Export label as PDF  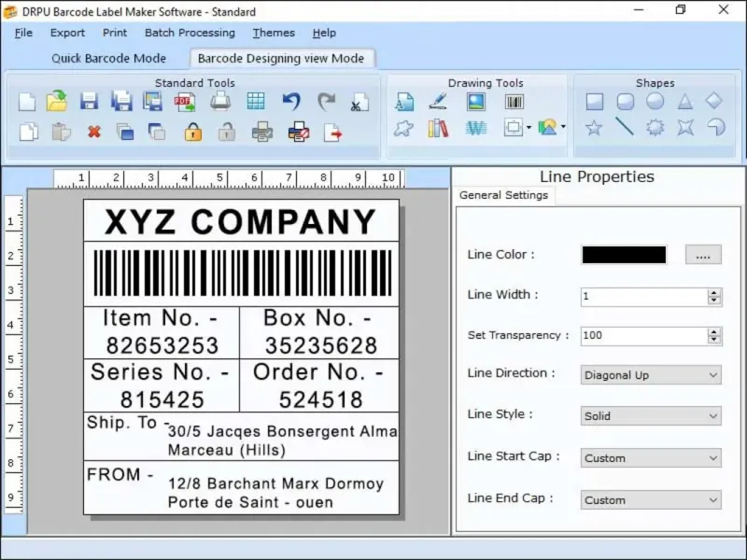pyautogui.click(x=185, y=102)
